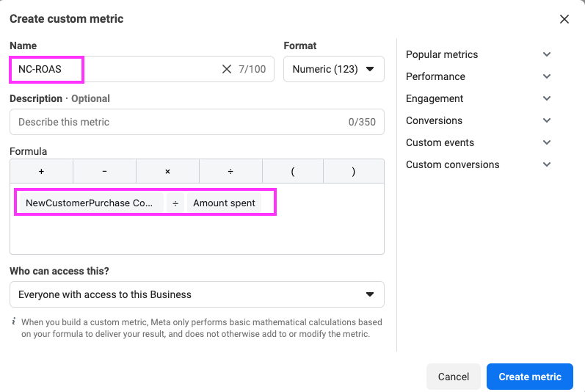Insert the minus operator into formula

click(x=104, y=171)
